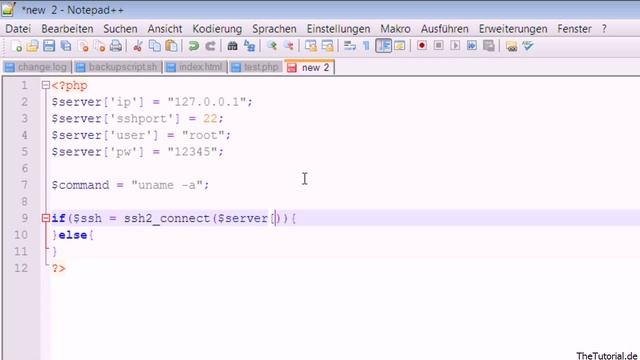Open the Einstellungen menu
The image size is (640, 360).
point(338,29)
